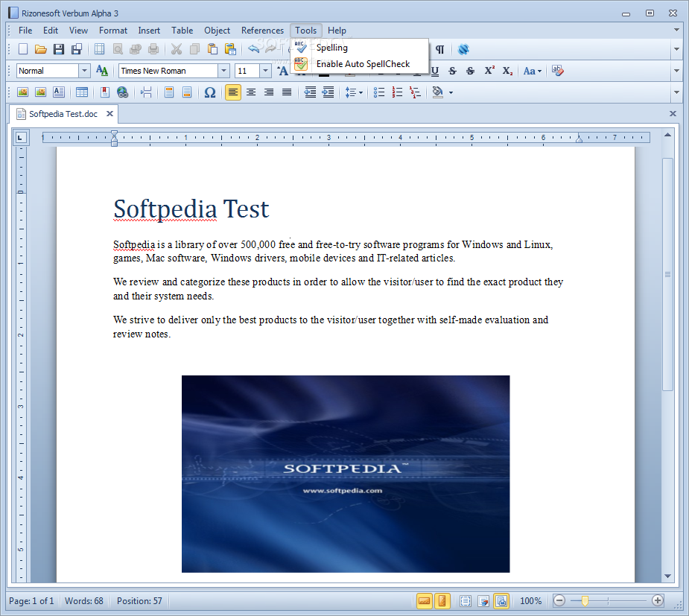Increase paragraph indent
Viewport: 689px width, 616px height.
coord(328,92)
